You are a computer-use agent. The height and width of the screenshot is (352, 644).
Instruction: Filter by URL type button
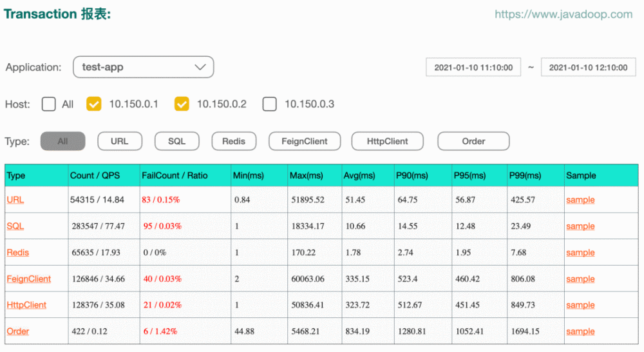tap(120, 141)
